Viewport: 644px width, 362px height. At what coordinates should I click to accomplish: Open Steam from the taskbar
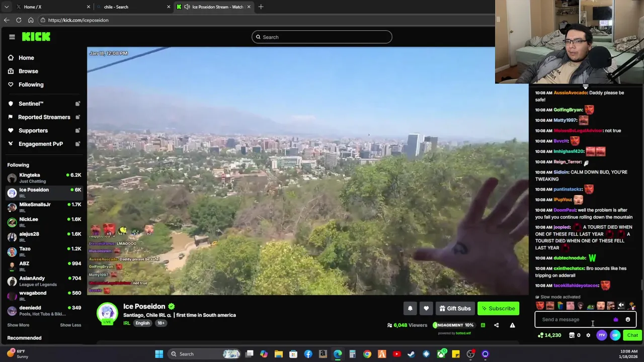pyautogui.click(x=411, y=354)
